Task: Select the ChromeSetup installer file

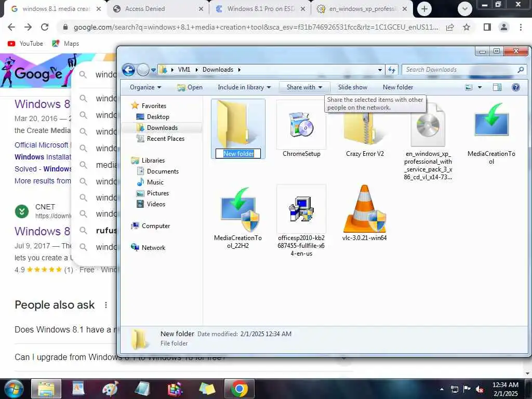Action: [x=301, y=129]
